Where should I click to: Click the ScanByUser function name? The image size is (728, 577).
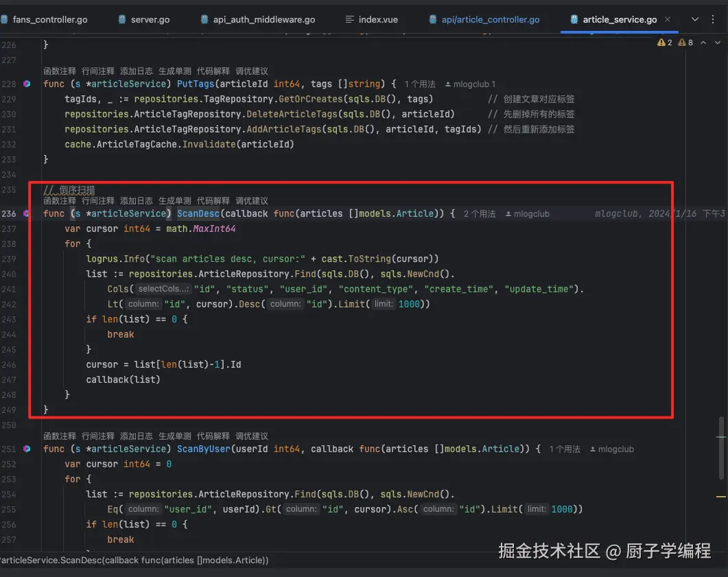click(203, 449)
